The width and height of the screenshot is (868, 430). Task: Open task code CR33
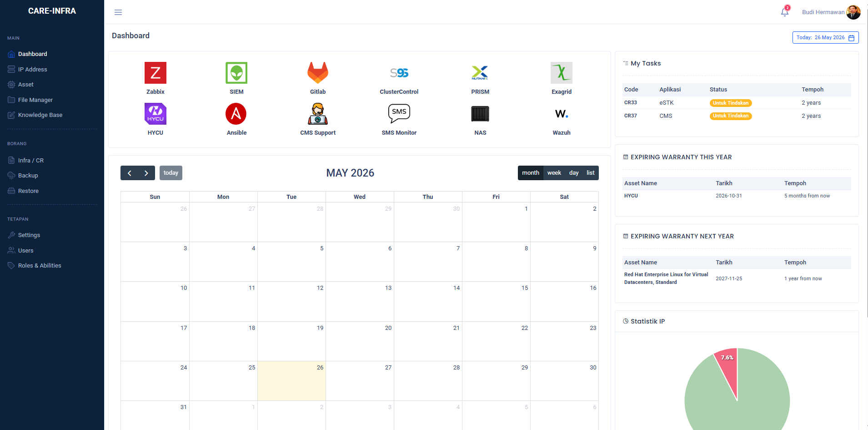coord(631,103)
